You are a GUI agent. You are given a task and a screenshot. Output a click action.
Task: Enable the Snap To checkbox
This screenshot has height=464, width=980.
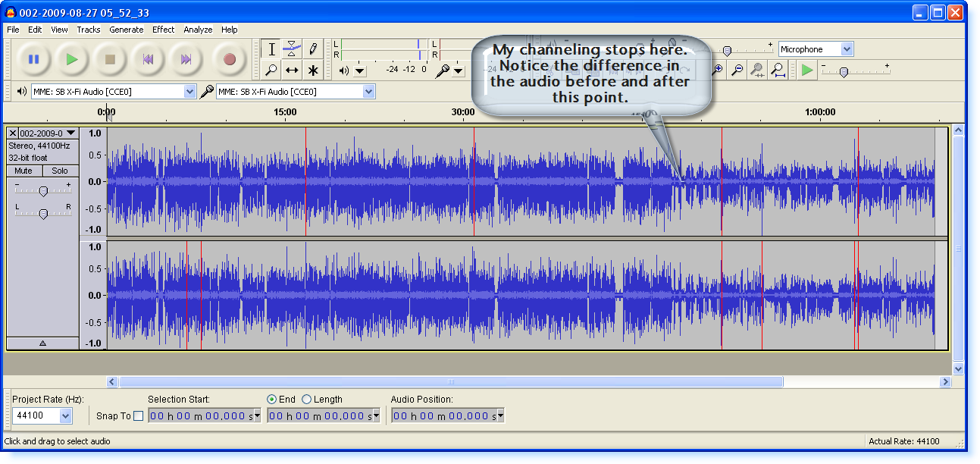(138, 415)
